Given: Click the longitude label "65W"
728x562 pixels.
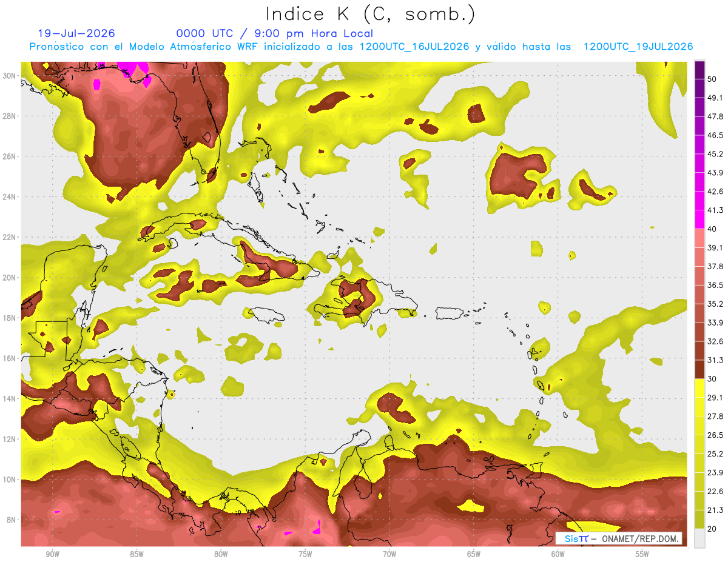Looking at the screenshot, I should click(x=474, y=554).
